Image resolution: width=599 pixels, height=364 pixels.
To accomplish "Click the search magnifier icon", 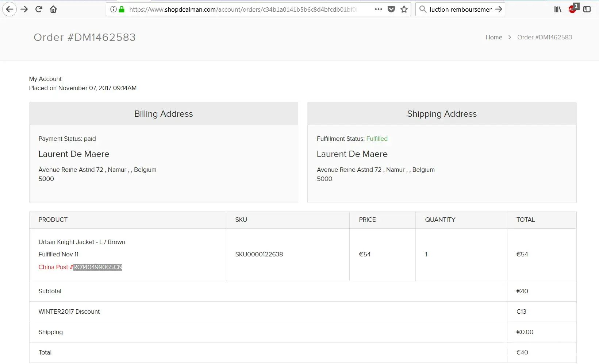I will click(x=423, y=9).
